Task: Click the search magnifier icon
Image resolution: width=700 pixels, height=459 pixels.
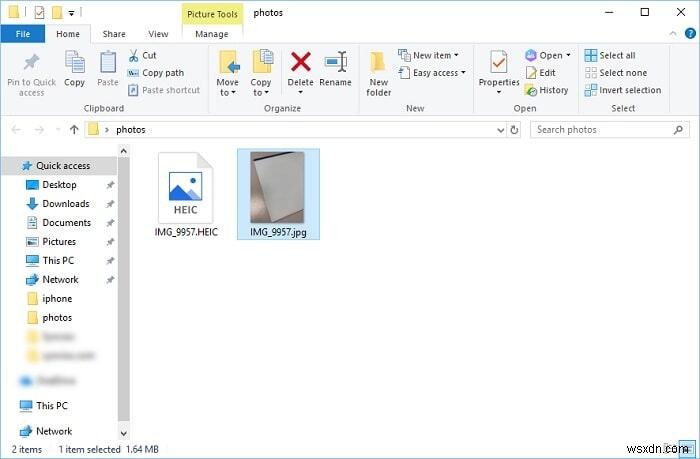Action: 678,130
